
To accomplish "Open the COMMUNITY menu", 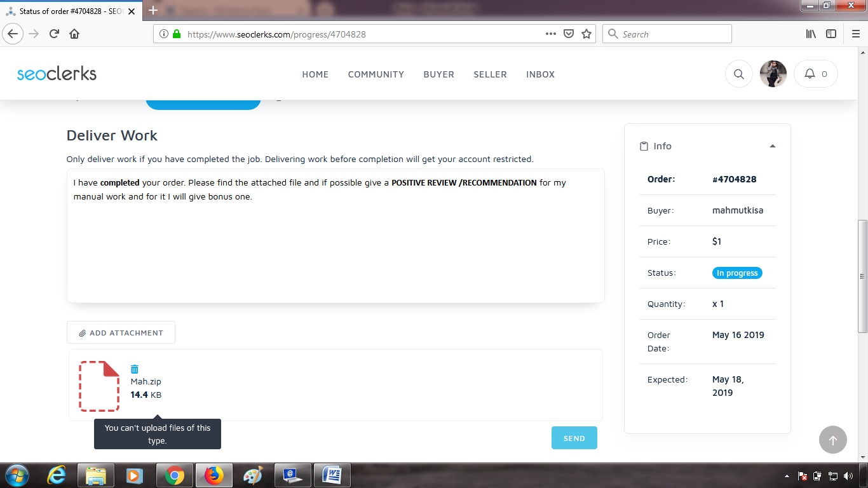I will pos(376,74).
